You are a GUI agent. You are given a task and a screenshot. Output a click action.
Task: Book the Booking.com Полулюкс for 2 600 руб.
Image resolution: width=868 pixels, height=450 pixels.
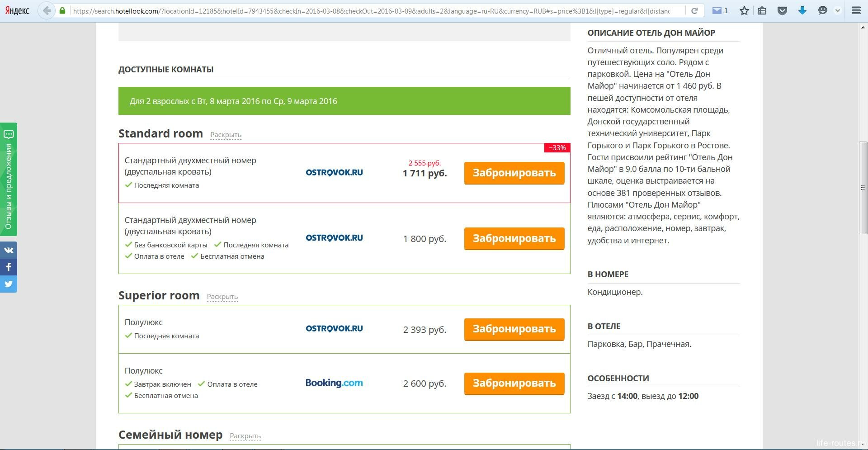(x=514, y=384)
